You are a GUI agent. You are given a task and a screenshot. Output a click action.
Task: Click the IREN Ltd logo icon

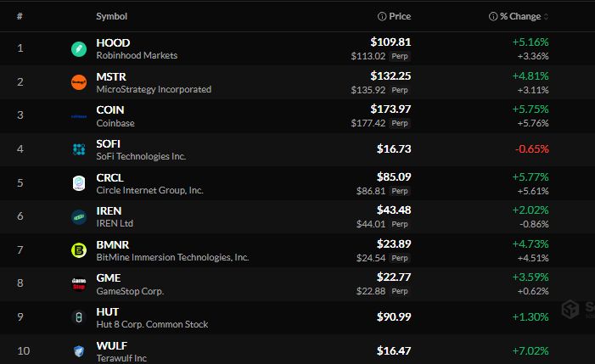(x=79, y=217)
